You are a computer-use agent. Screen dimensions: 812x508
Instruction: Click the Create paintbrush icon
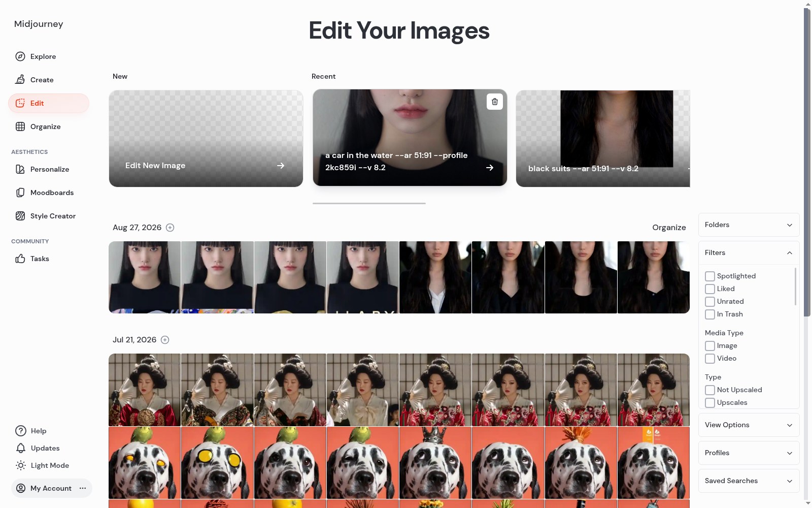click(20, 80)
